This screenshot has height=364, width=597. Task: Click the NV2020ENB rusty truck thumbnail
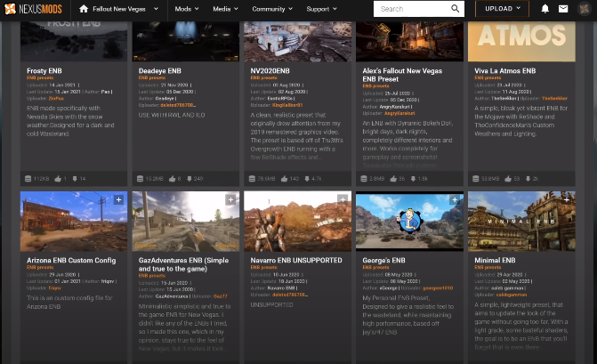tap(298, 42)
